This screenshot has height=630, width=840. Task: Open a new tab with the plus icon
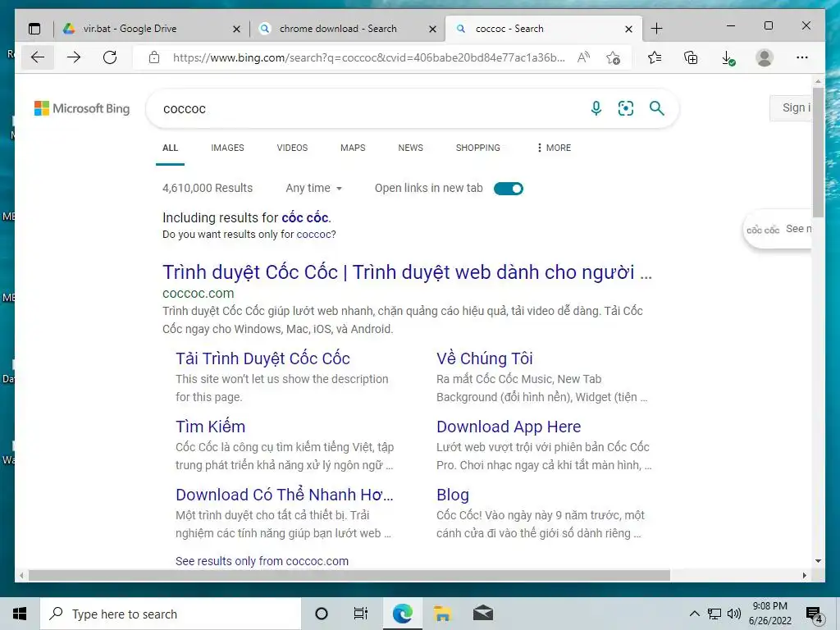click(x=656, y=29)
